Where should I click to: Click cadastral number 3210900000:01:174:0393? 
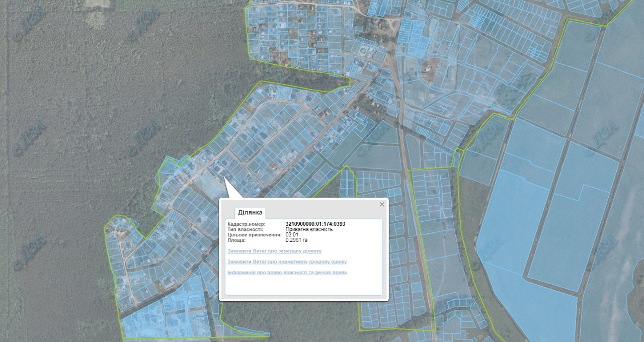coord(315,224)
